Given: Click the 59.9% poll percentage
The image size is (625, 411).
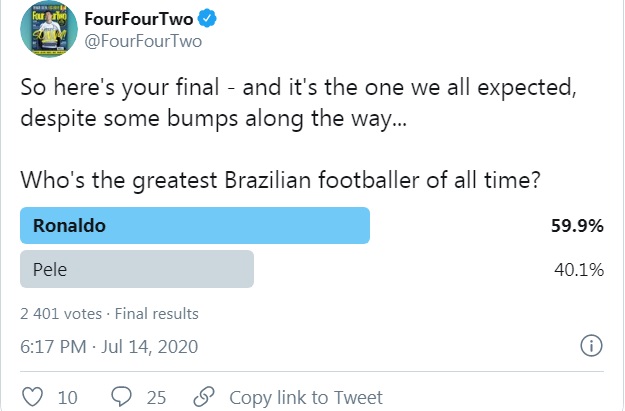Looking at the screenshot, I should (x=577, y=226).
